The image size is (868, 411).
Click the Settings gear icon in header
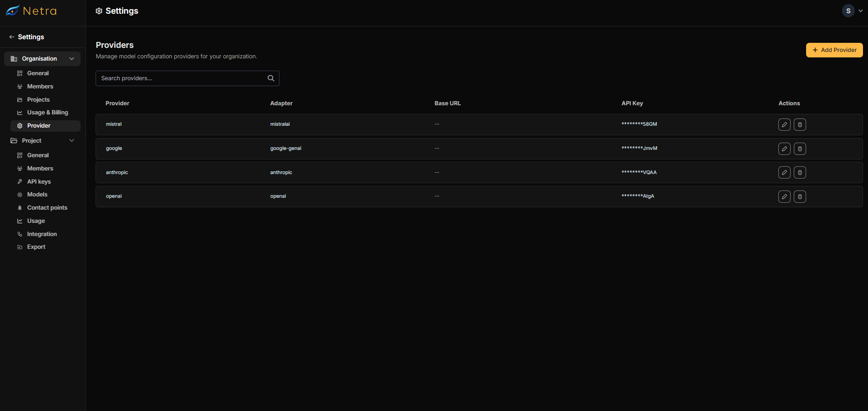click(99, 11)
